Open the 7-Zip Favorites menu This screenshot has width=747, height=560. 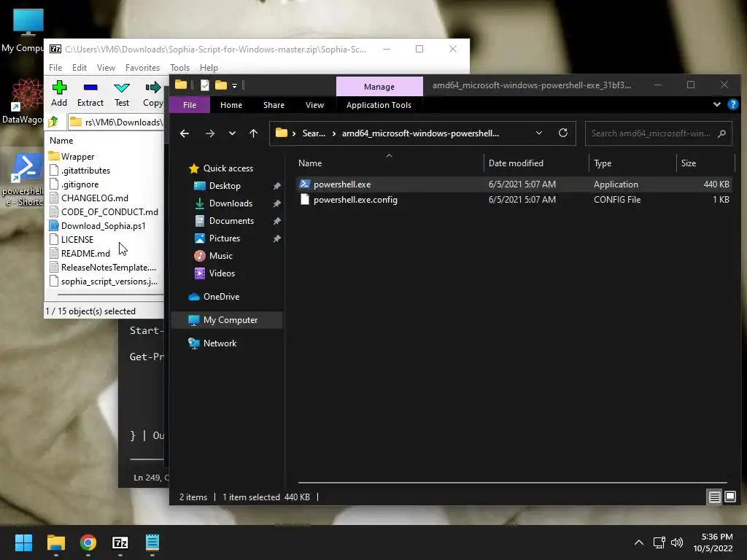click(x=142, y=68)
